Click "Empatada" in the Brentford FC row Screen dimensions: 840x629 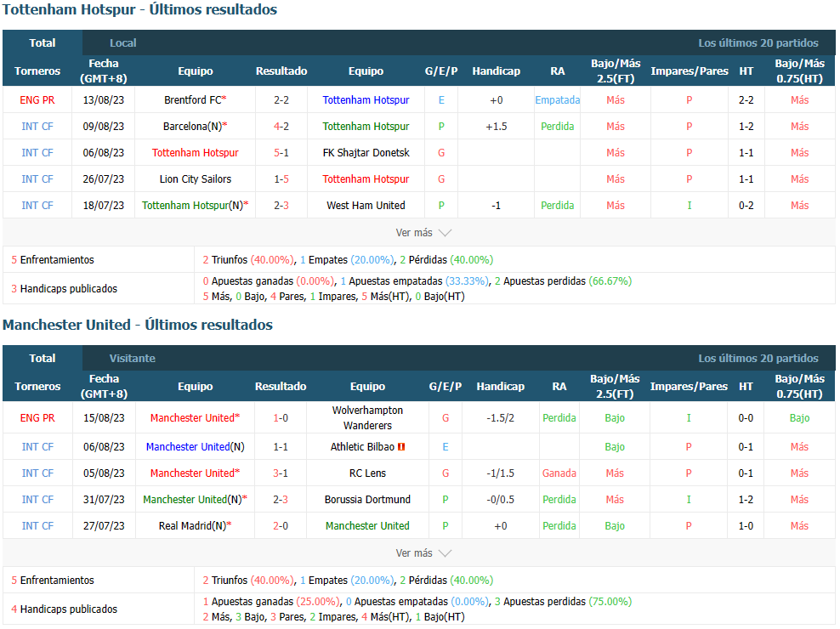(557, 100)
